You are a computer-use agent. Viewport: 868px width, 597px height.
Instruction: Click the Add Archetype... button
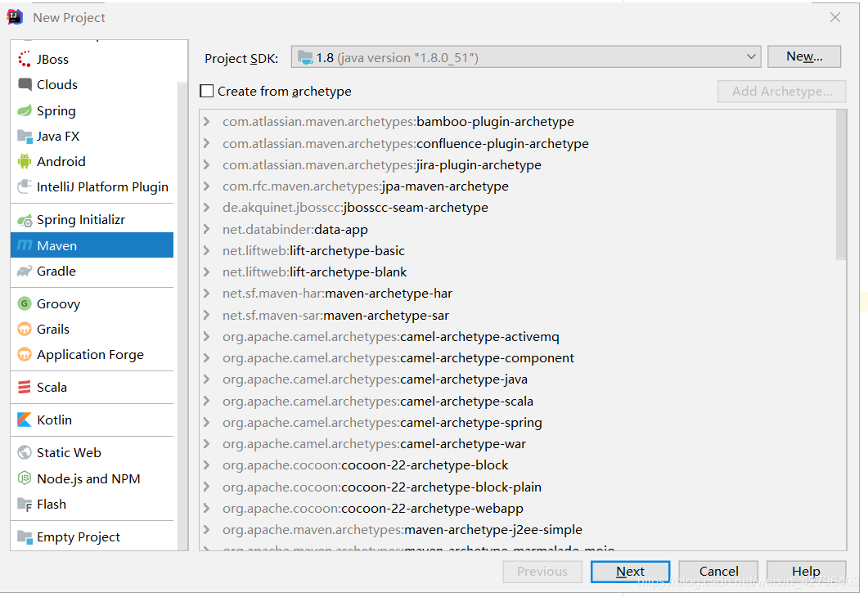[x=781, y=92]
